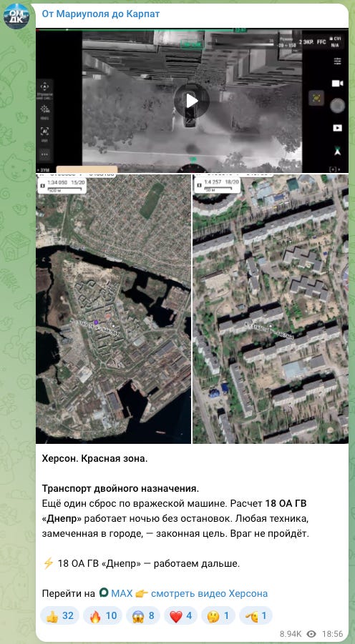This screenshot has width=355, height=644.
Task: Open the close-up apartment blocks satellite image
Action: tap(271, 309)
